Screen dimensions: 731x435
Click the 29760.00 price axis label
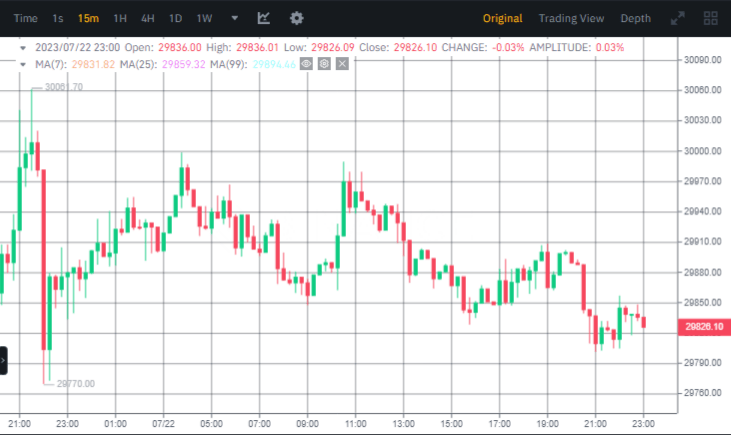(702, 393)
